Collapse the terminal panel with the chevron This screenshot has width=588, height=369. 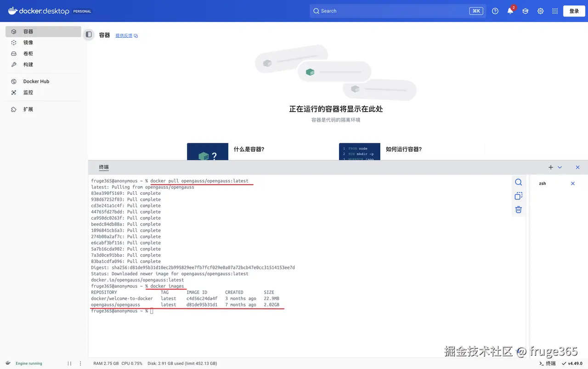click(x=560, y=167)
